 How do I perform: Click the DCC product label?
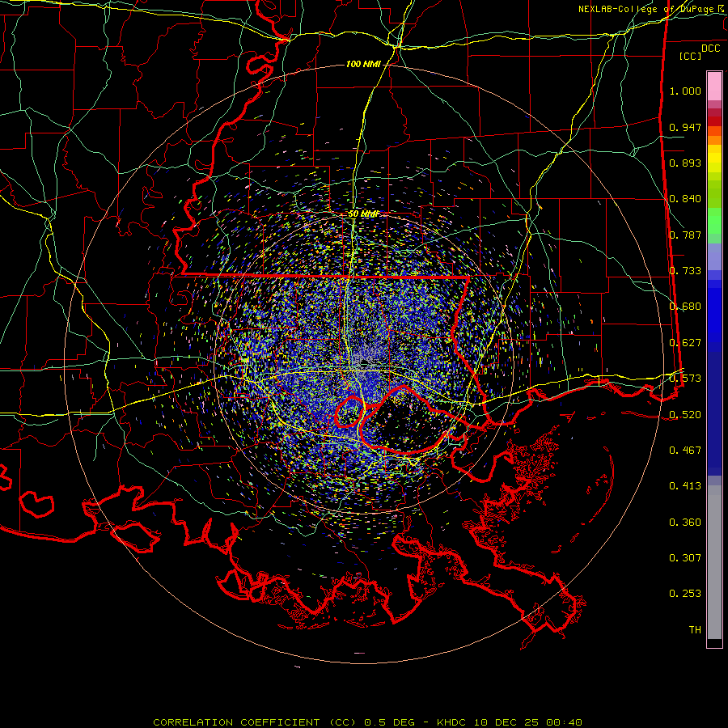click(x=710, y=49)
